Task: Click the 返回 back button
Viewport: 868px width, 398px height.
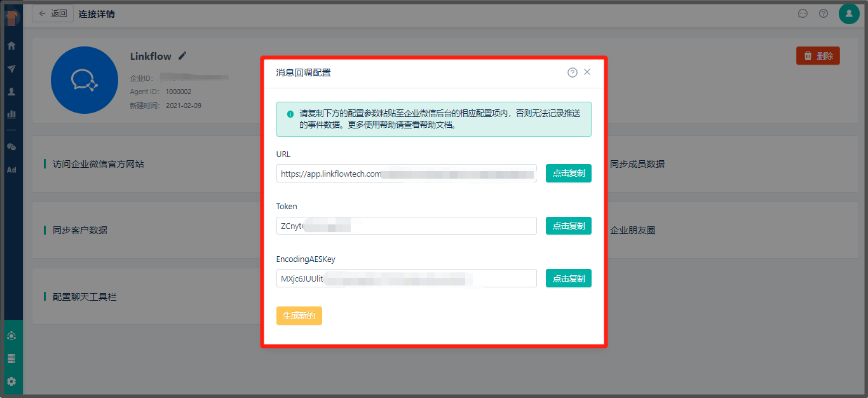Action: click(x=53, y=13)
